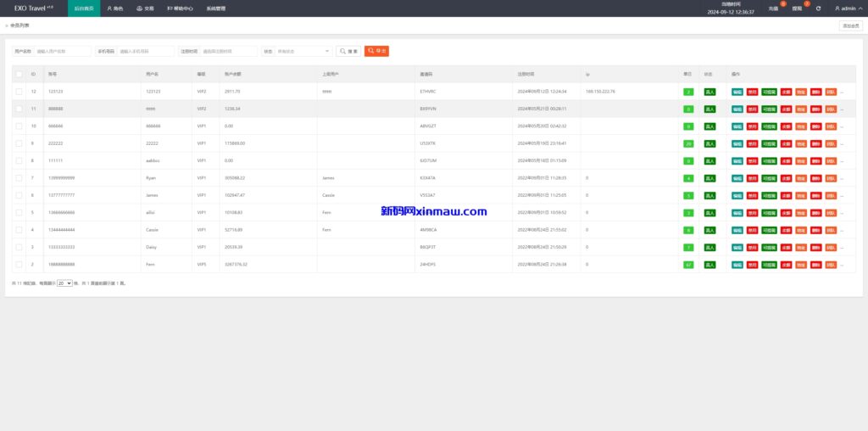The image size is (868, 431).
Task: Check the checkbox for row ID 12
Action: pyautogui.click(x=19, y=92)
